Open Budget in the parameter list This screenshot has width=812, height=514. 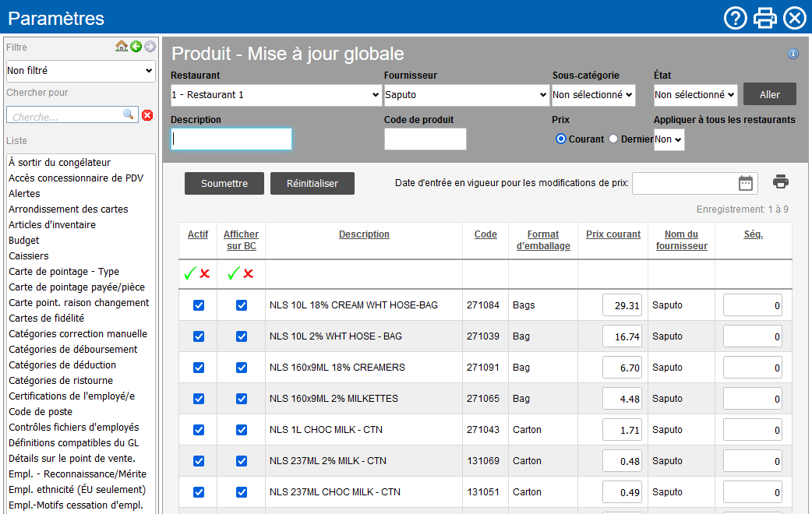tap(24, 241)
